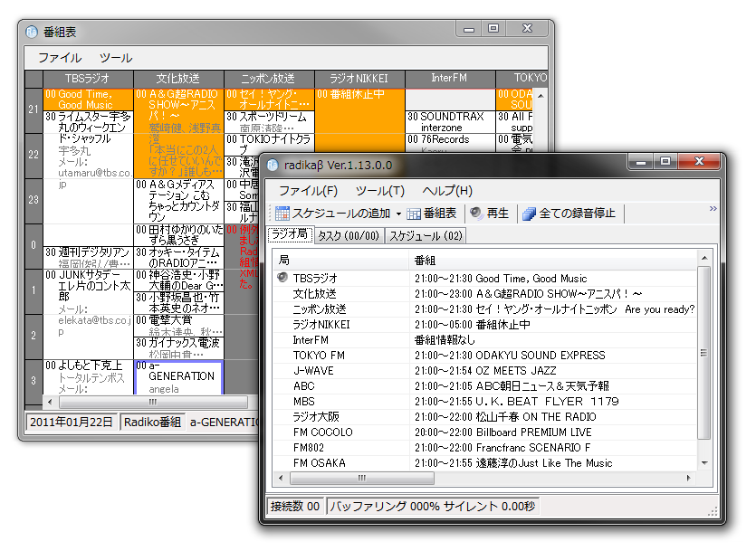Click the 接続数 00 status bar entry
Viewport: 756px width, 551px height.
pos(295,507)
